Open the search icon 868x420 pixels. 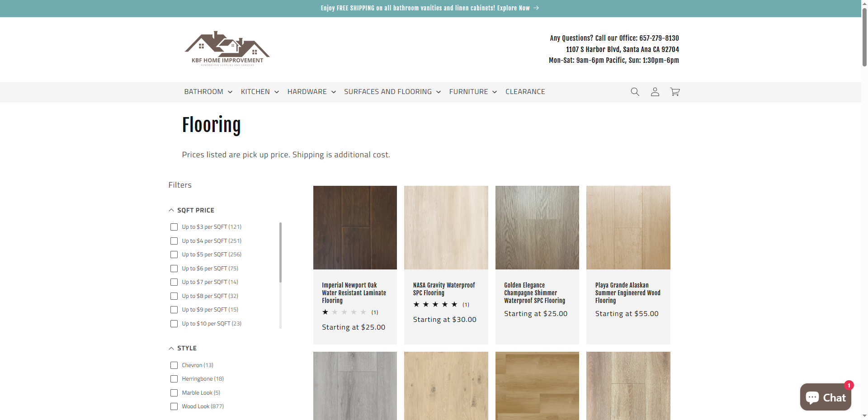635,92
